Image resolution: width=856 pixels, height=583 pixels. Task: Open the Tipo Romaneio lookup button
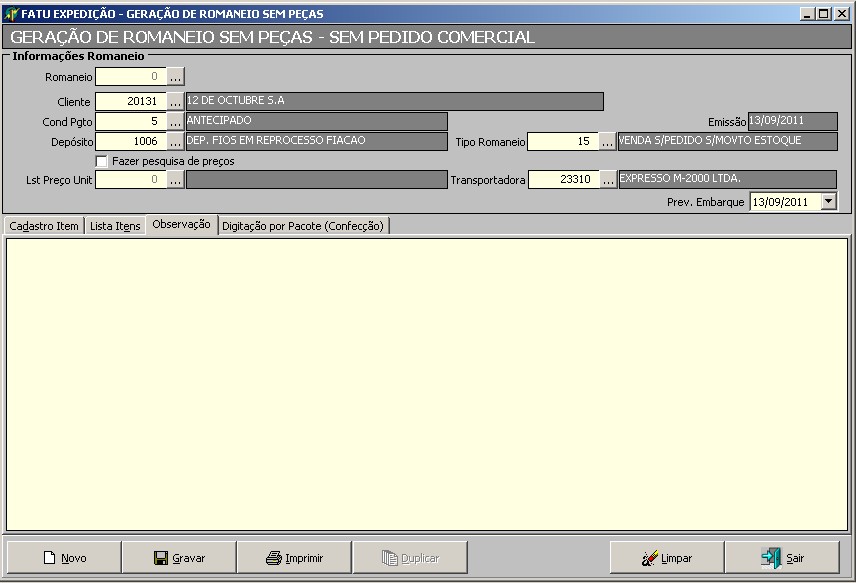click(607, 142)
